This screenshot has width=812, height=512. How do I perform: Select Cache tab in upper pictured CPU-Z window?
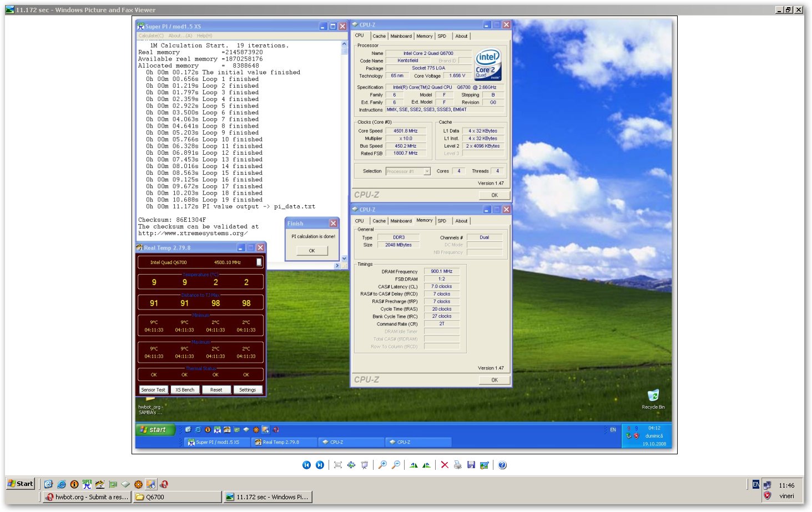click(x=379, y=36)
